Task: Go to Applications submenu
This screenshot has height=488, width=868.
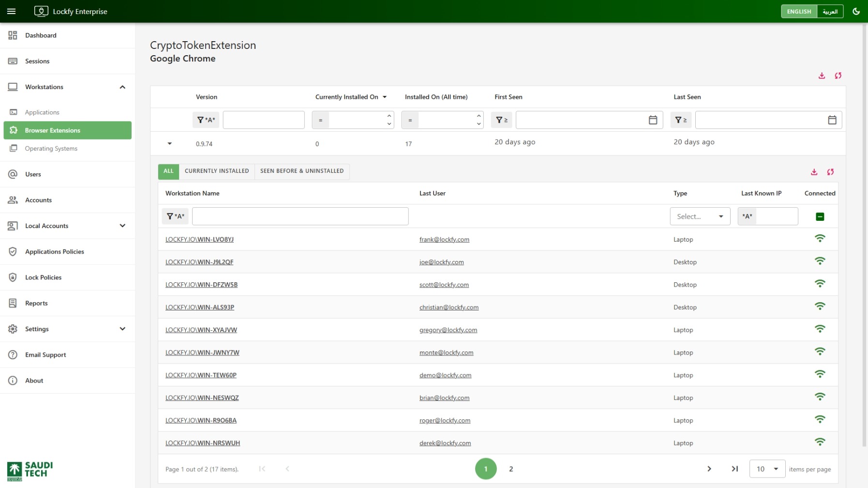Action: point(68,112)
